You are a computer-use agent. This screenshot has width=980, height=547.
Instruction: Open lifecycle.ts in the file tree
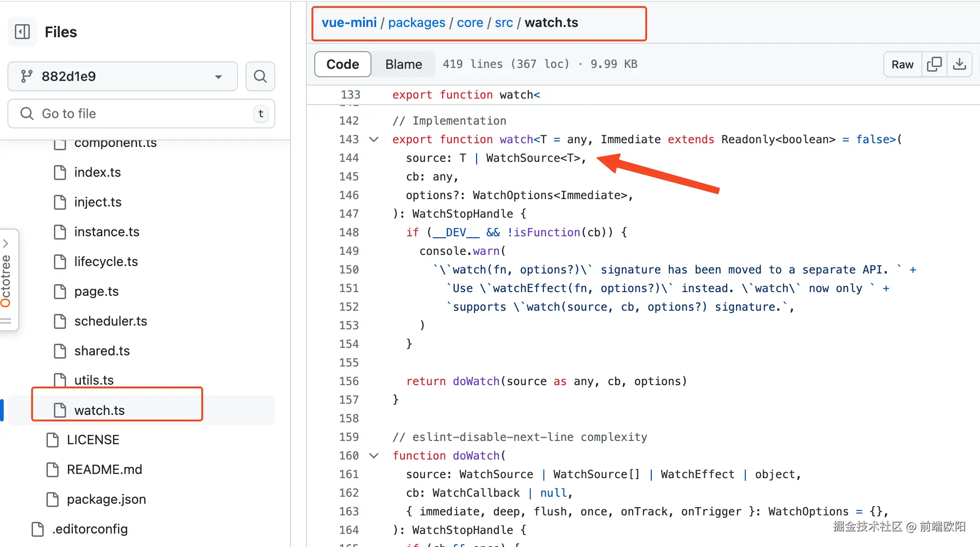106,261
